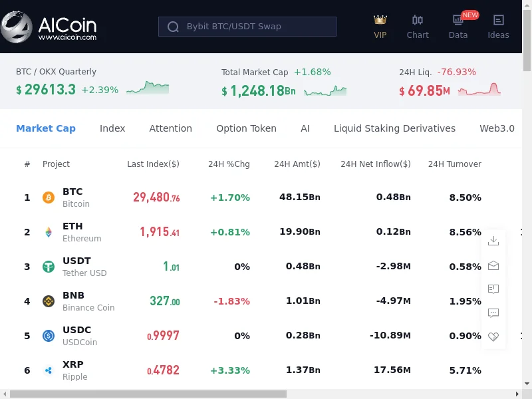
Task: Open the Ideas section icon
Action: (x=498, y=21)
